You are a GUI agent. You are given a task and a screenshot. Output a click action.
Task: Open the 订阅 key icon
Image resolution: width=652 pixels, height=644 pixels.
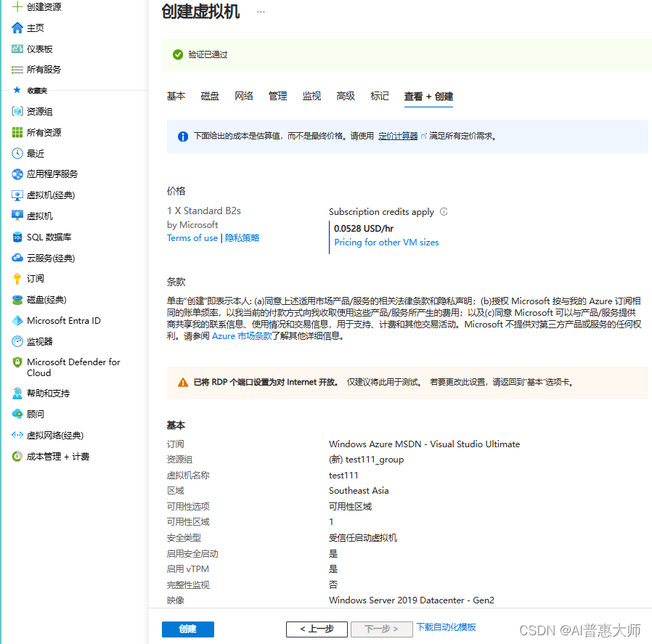point(17,279)
